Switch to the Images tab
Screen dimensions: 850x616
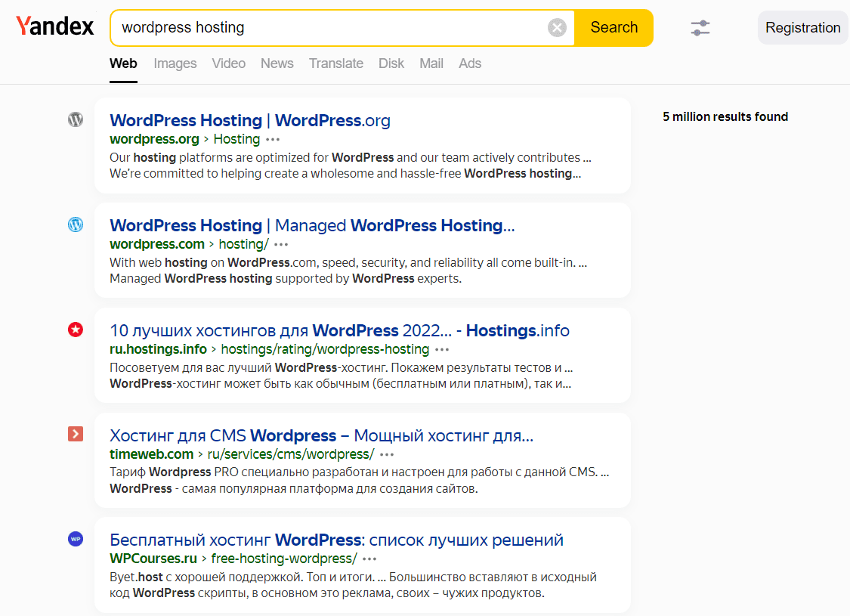click(175, 63)
